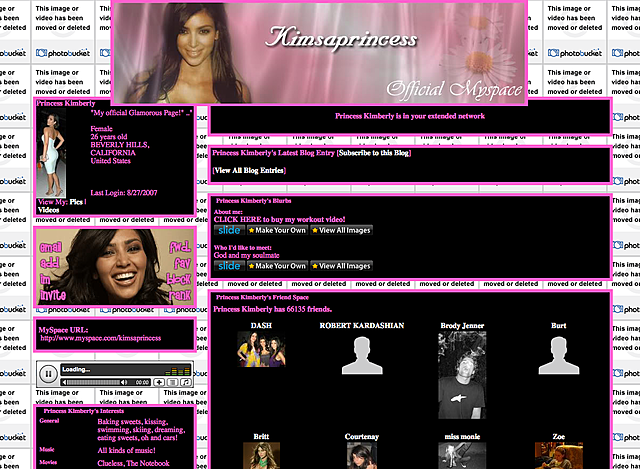Viewport: 640px width, 469px height.
Task: Click Make Your Own under About me
Action: pos(278,230)
